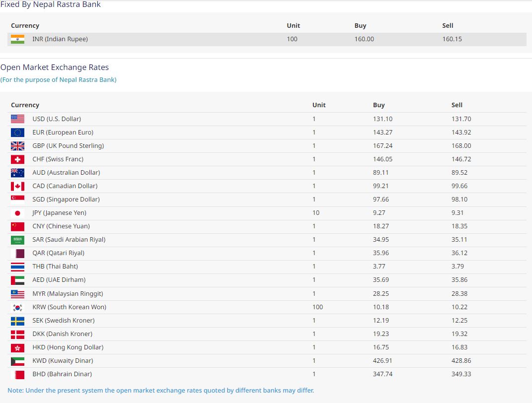Click the USD buy rate 131.10
The width and height of the screenshot is (532, 403).
pyautogui.click(x=382, y=119)
